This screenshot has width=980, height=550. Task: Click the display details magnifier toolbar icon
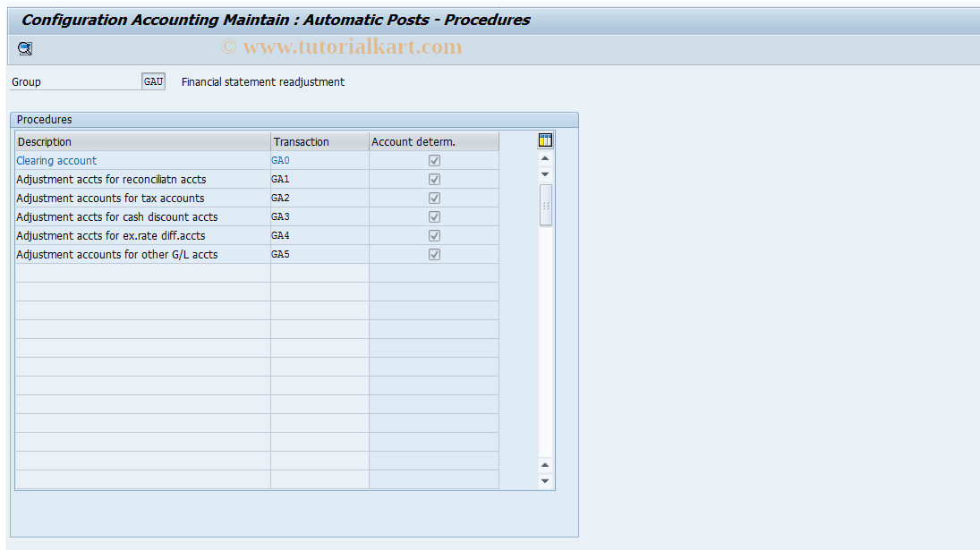point(25,48)
